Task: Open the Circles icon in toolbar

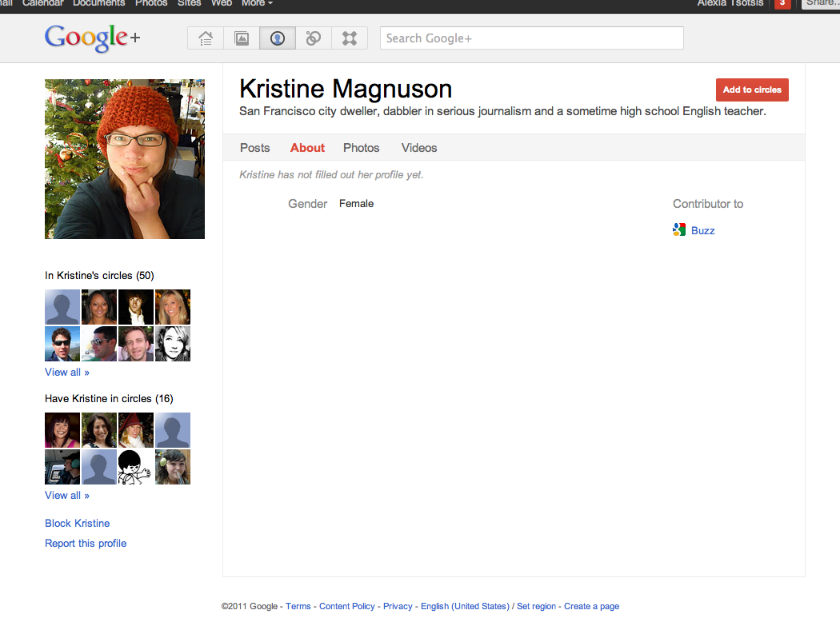Action: tap(314, 38)
